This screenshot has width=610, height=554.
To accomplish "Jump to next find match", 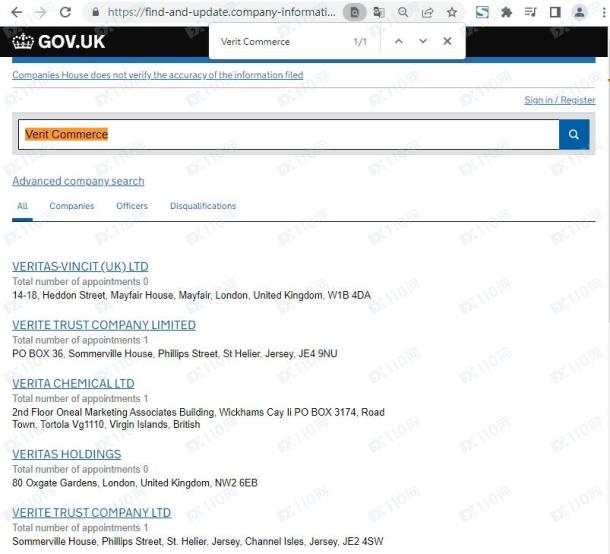I will 423,41.
